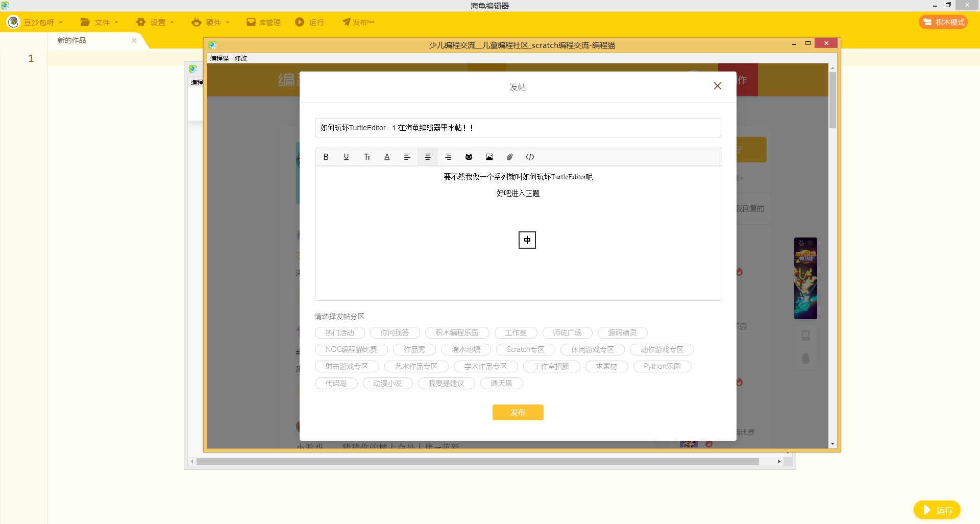Viewport: 980px width, 524px height.
Task: Select the 灌水池塘 category tag
Action: click(466, 350)
